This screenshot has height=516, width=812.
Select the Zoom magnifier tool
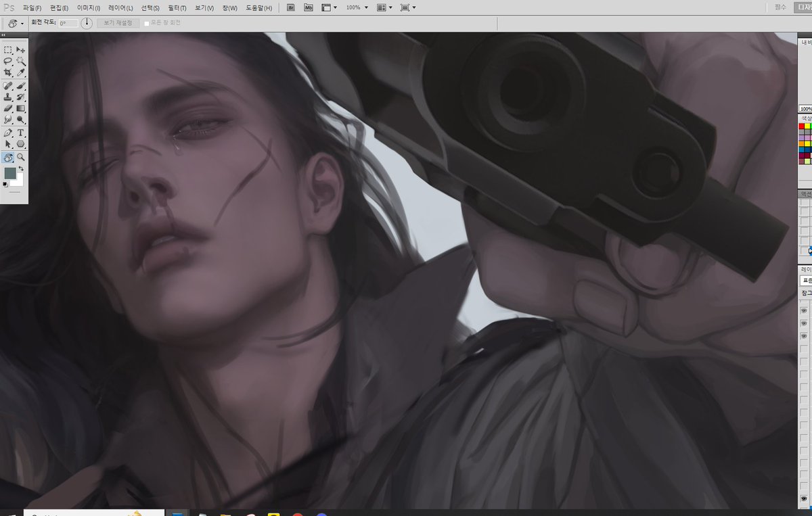(x=21, y=157)
